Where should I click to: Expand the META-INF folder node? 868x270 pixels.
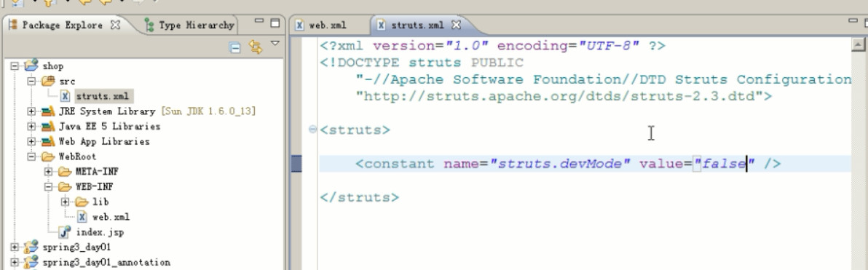tap(48, 172)
